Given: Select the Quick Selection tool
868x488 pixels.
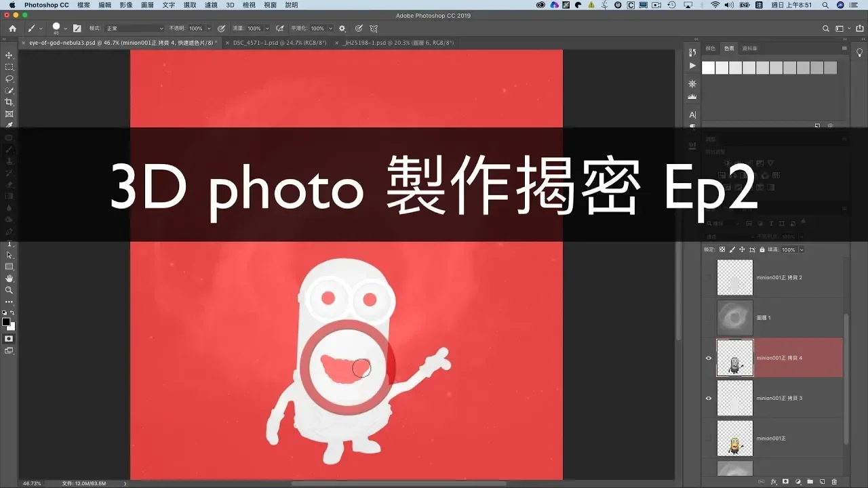Looking at the screenshot, I should coord(9,90).
